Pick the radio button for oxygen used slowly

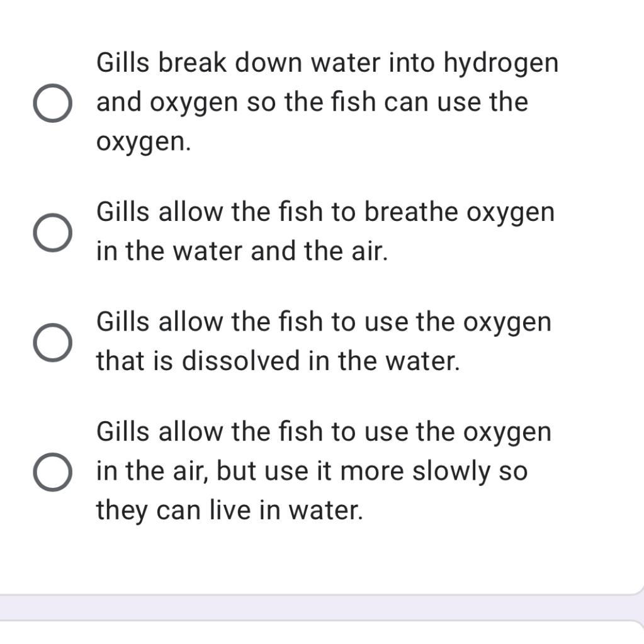(x=52, y=472)
